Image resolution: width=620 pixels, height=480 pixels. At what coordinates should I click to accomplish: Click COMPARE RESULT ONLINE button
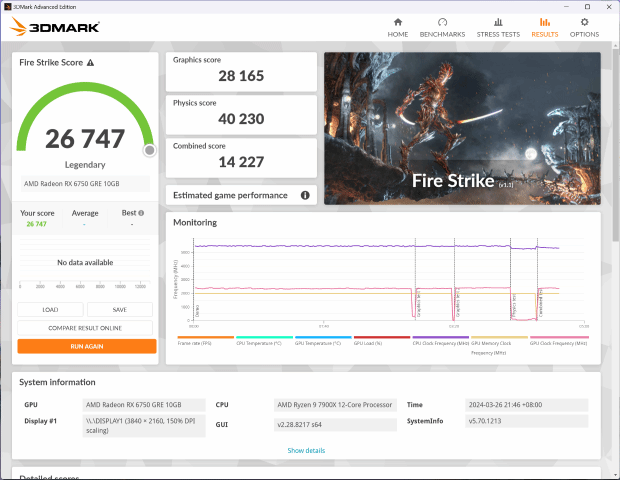coord(85,328)
